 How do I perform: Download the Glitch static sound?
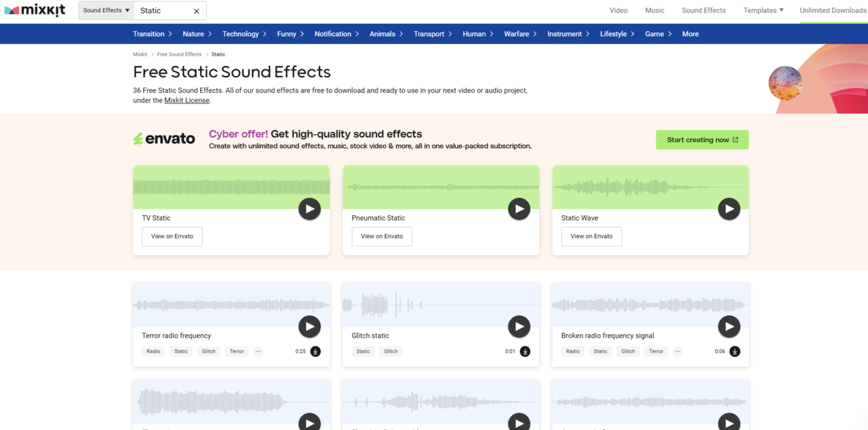(525, 351)
